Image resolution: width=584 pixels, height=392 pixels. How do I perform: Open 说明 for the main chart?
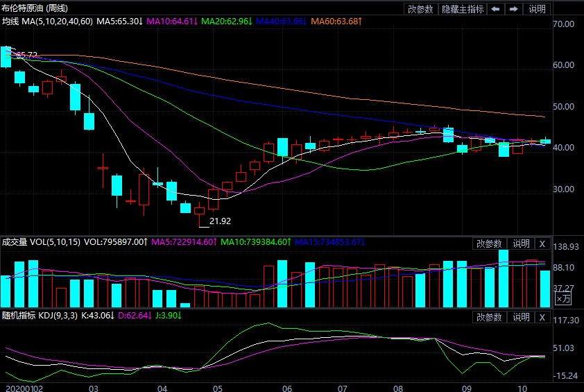537,9
